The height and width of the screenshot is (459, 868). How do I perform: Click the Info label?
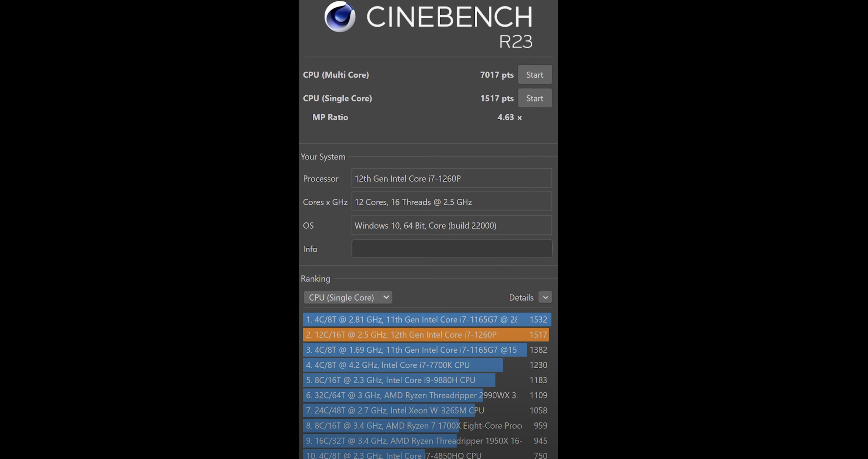point(310,249)
